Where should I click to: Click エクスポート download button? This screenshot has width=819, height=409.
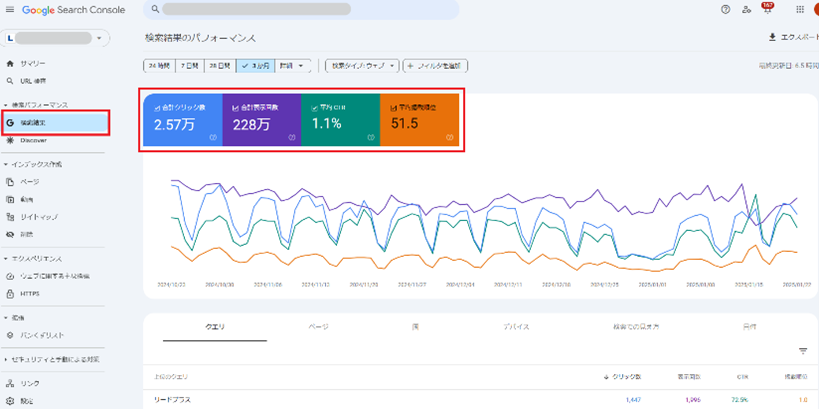click(793, 37)
